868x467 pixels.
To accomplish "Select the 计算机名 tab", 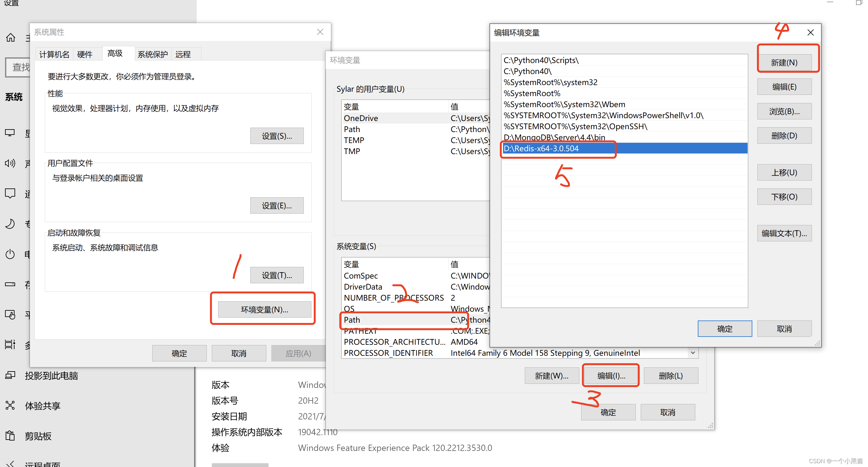I will 54,54.
